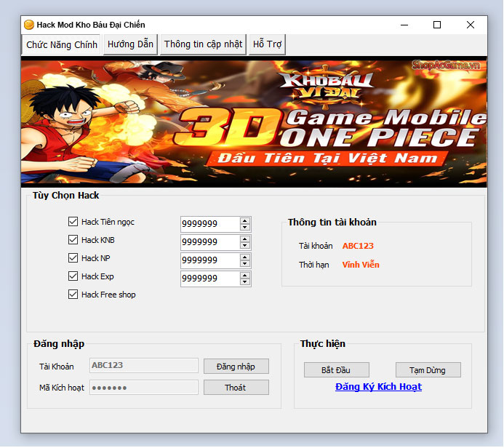Toggle the Hack KNB checkbox
Image resolution: width=504 pixels, height=448 pixels.
73,240
